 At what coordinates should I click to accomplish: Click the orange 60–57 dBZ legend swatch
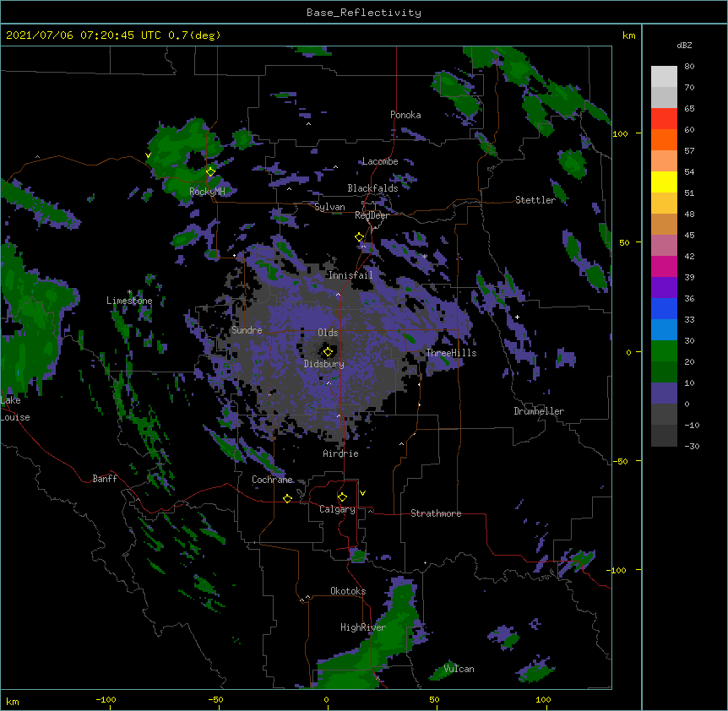(x=664, y=139)
